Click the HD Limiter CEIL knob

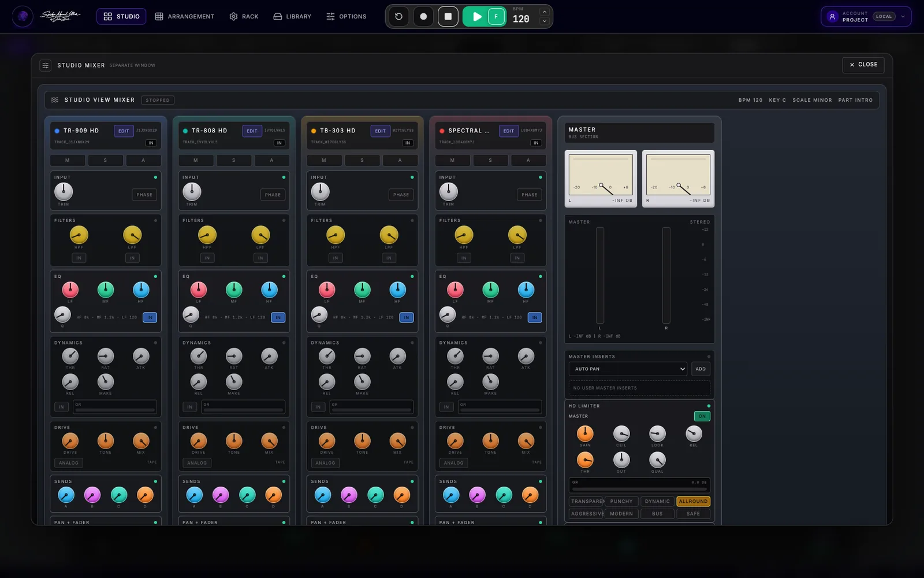tap(621, 433)
